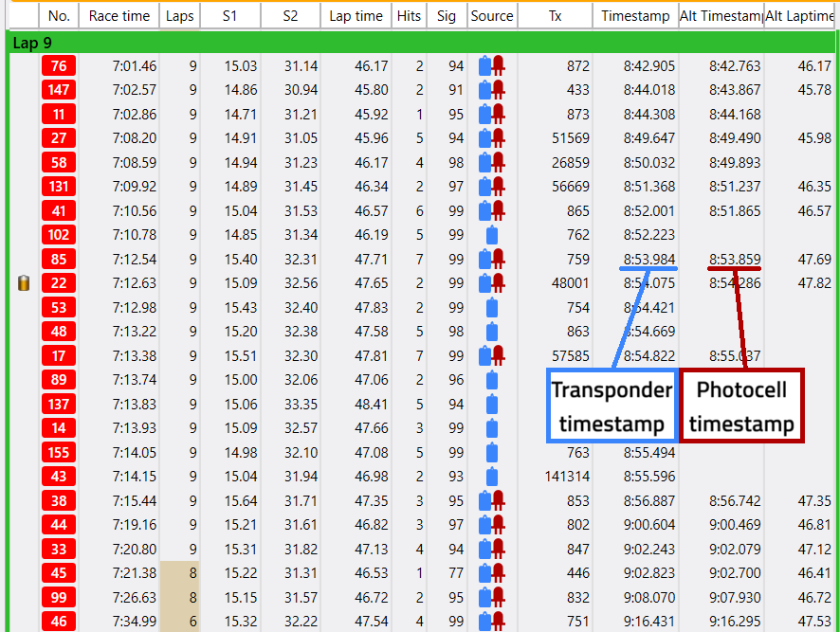Select red number badge 11

59,114
